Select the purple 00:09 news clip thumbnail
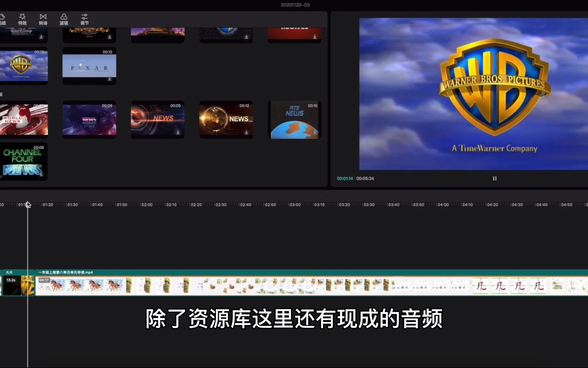The height and width of the screenshot is (368, 588). click(x=89, y=119)
